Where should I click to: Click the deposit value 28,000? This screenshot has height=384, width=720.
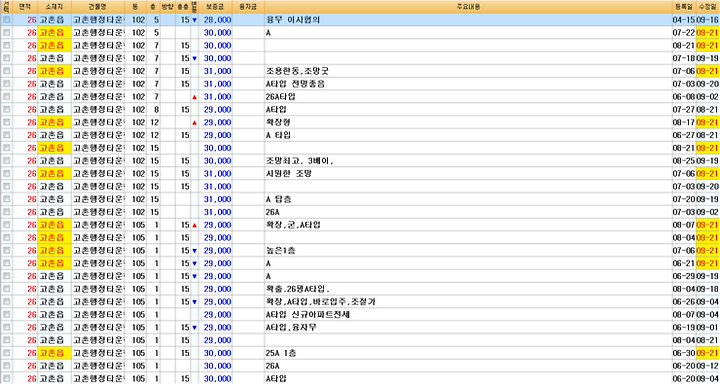(217, 20)
